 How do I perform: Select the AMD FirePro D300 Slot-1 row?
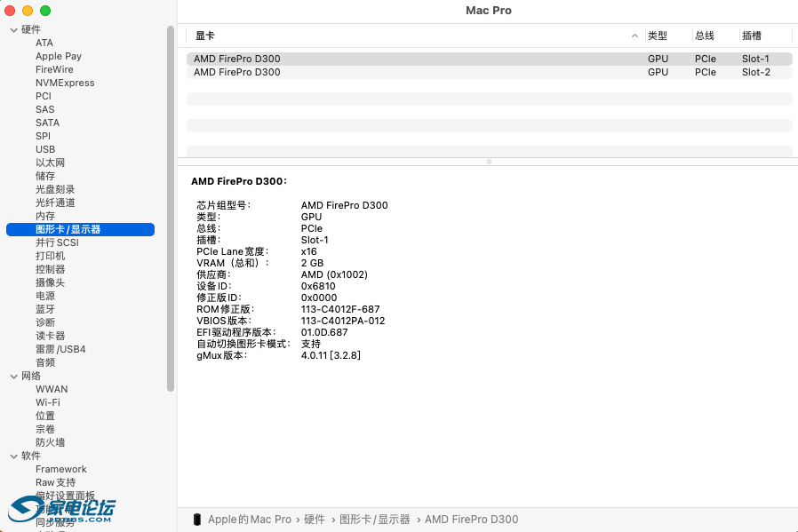(x=489, y=59)
